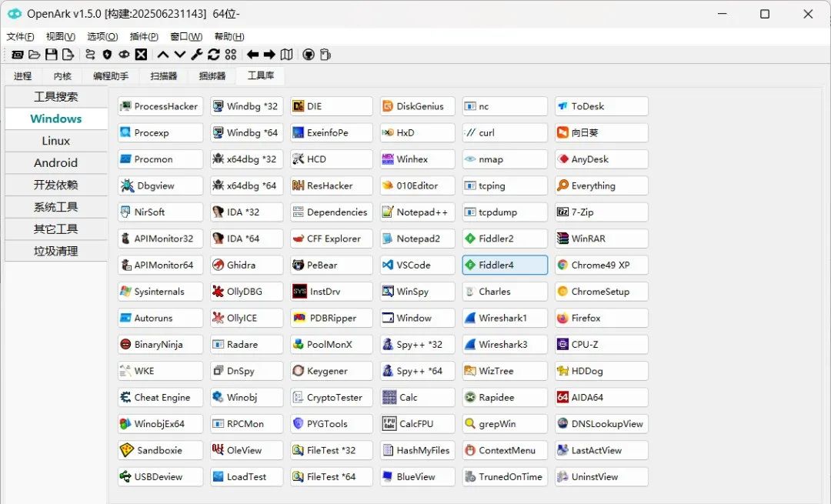Launch Ghidra from the tool grid
The image size is (831, 504).
point(245,265)
